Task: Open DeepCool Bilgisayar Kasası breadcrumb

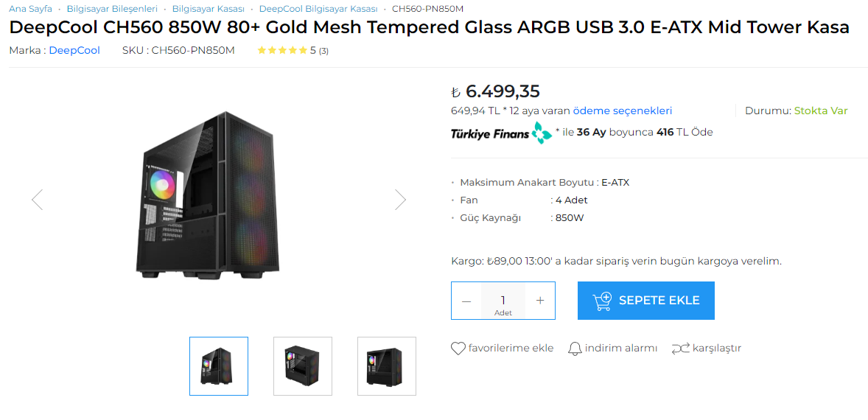Action: [318, 9]
